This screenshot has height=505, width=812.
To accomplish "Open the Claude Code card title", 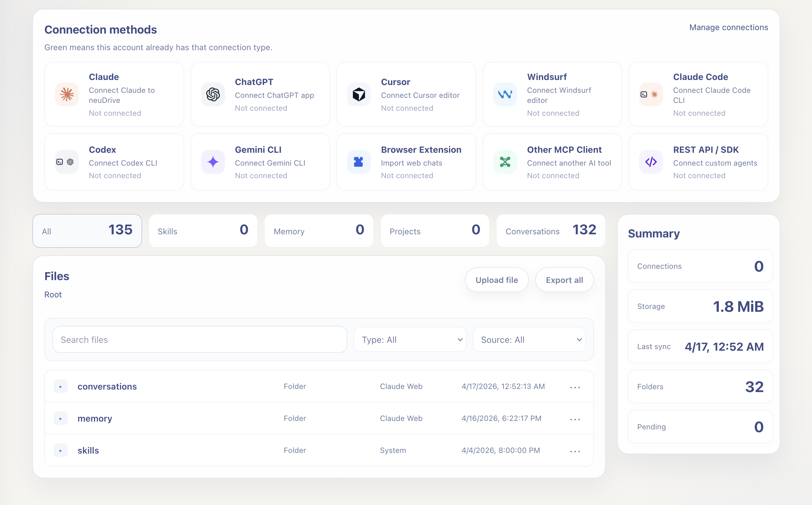I will pyautogui.click(x=700, y=77).
